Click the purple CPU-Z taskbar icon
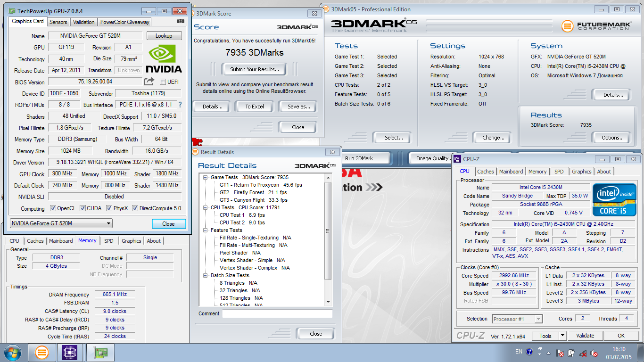 [70, 353]
